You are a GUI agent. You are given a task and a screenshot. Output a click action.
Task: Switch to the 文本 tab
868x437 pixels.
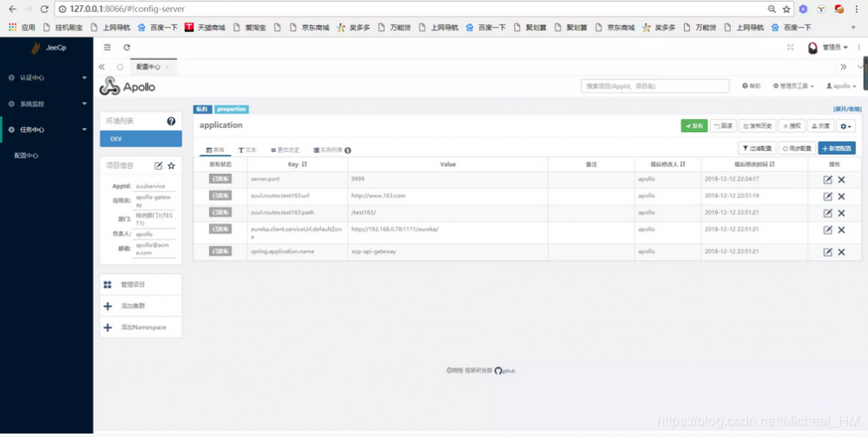(247, 150)
